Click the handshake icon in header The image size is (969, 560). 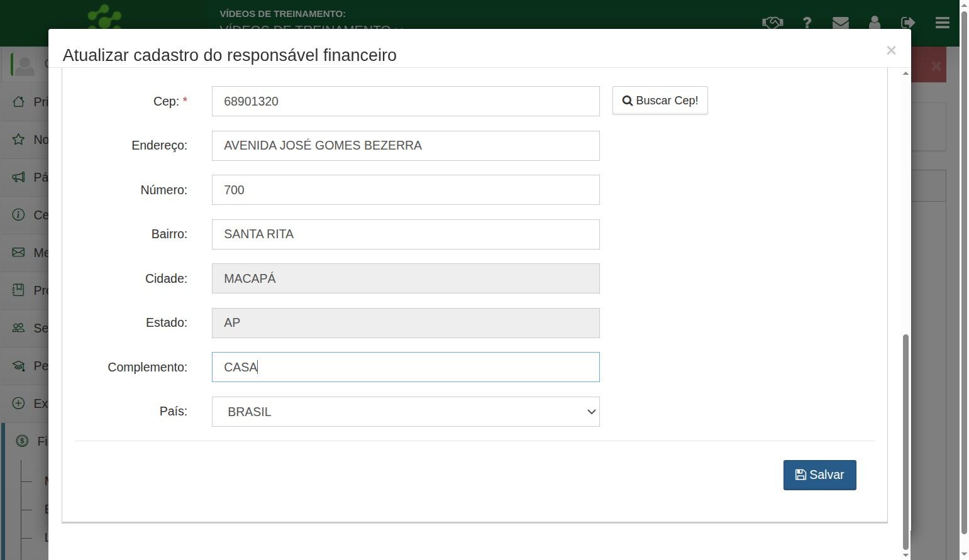(x=772, y=23)
